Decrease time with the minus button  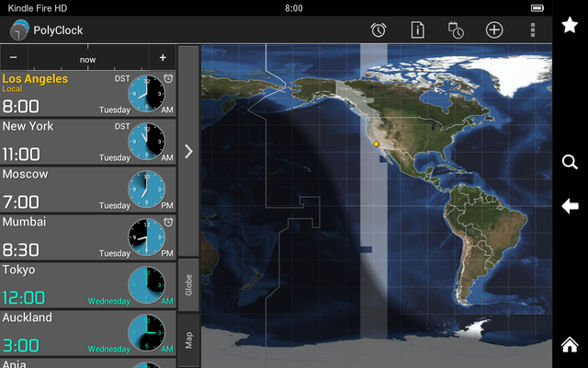click(x=14, y=58)
